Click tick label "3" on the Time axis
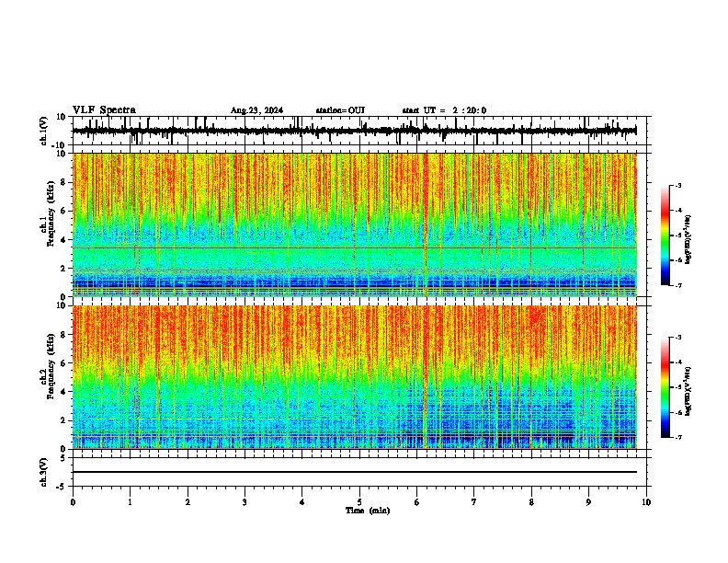Image resolution: width=728 pixels, height=563 pixels. (x=245, y=502)
